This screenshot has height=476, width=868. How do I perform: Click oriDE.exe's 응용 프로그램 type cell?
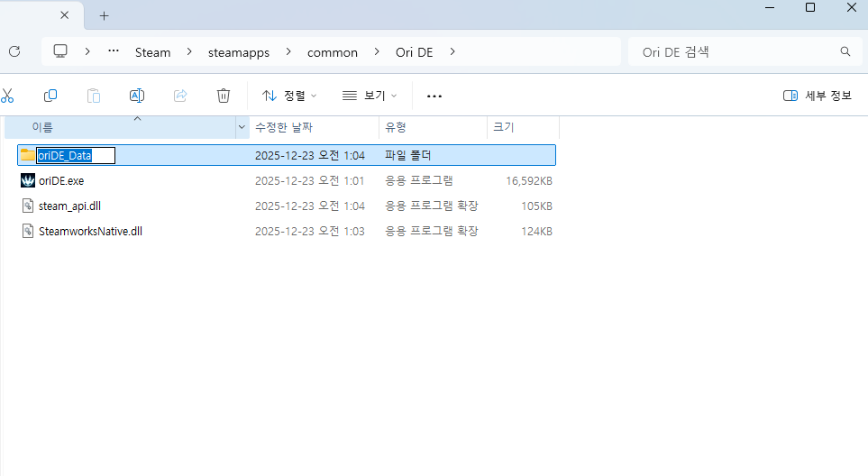point(419,181)
